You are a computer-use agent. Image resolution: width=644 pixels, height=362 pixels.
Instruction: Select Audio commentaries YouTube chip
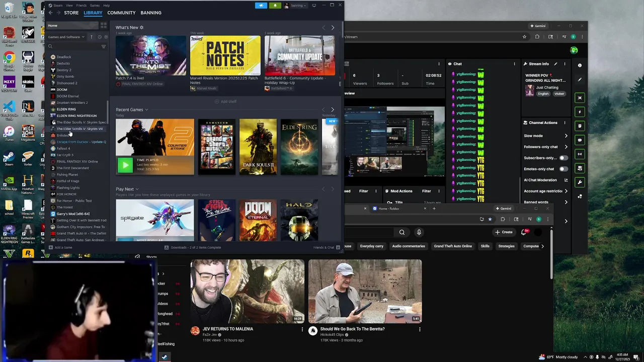click(409, 246)
